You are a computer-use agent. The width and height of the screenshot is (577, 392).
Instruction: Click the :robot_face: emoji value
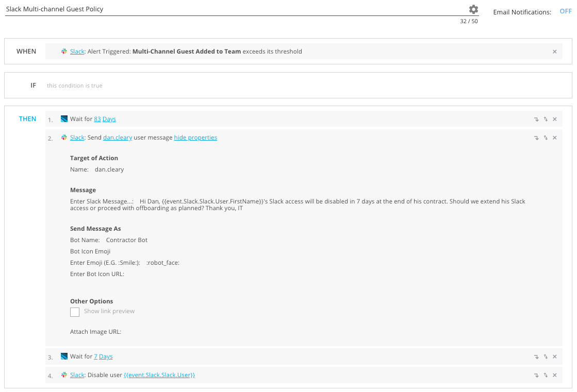coord(162,263)
